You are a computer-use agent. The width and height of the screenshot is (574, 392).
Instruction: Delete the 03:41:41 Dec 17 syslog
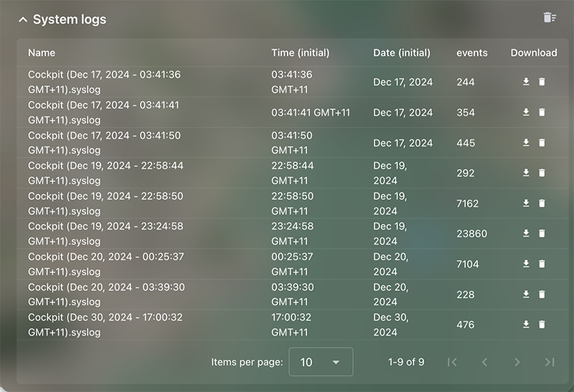click(x=542, y=113)
